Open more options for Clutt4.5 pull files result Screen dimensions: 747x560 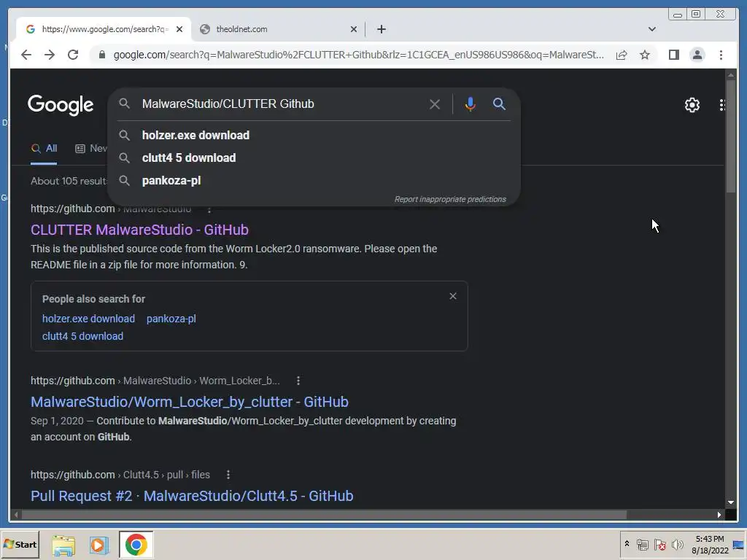pos(228,475)
